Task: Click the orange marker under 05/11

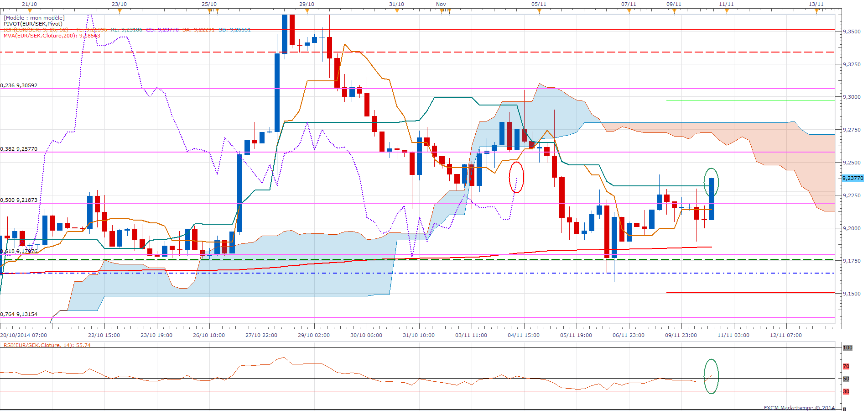Action: (539, 11)
